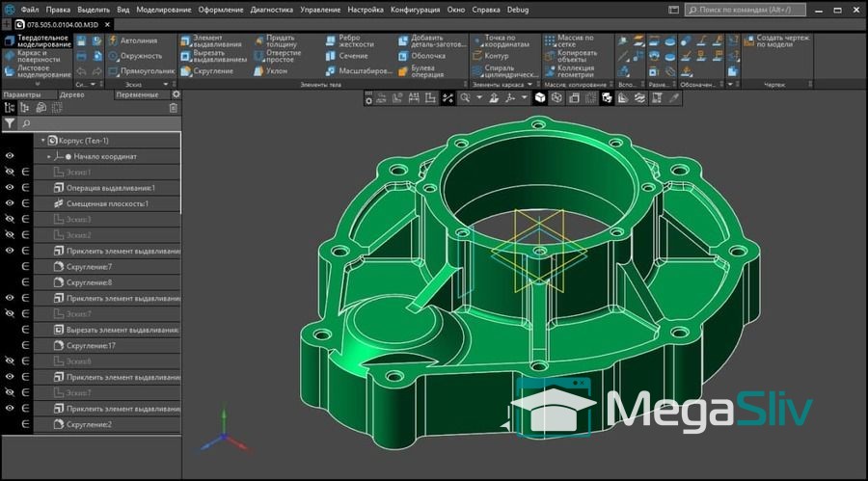Switch to the Параметры panel tab
868x481 pixels.
(x=22, y=94)
